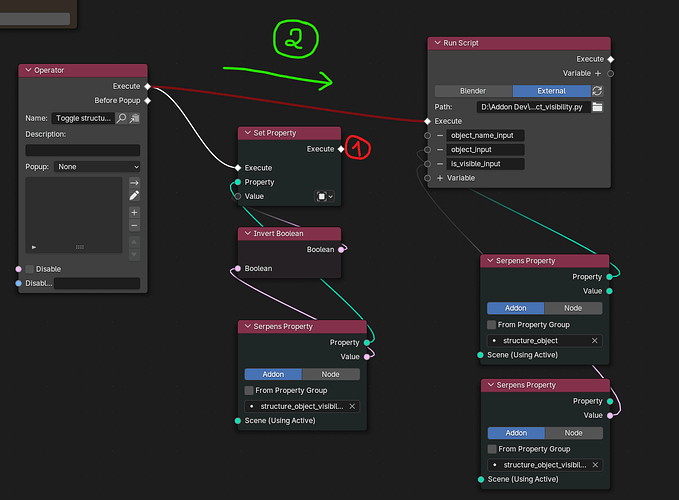
Task: Open the Value type dropdown in Set Property
Action: [x=324, y=197]
